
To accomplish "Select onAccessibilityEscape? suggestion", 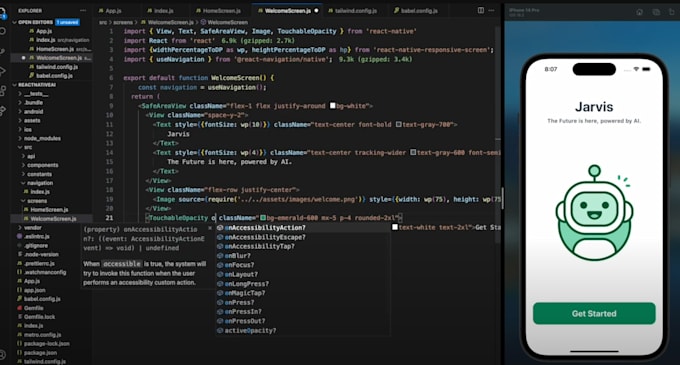I will pyautogui.click(x=303, y=237).
